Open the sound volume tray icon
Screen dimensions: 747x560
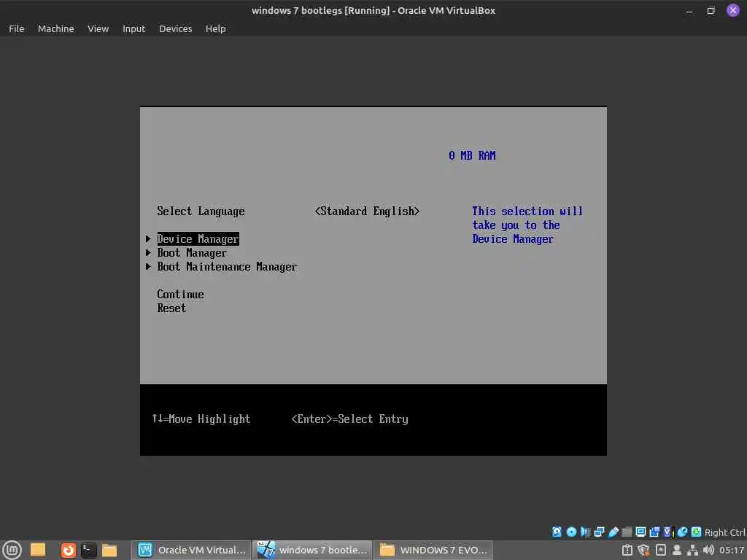tap(708, 550)
